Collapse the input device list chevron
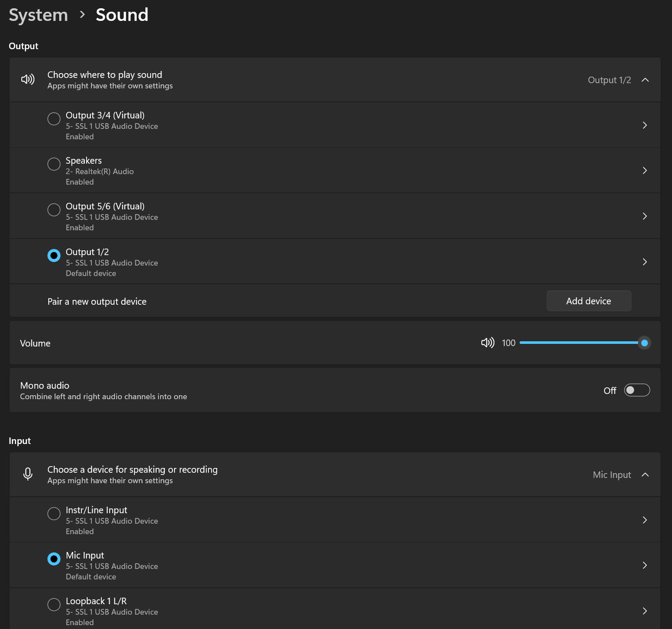This screenshot has height=629, width=672. [645, 474]
